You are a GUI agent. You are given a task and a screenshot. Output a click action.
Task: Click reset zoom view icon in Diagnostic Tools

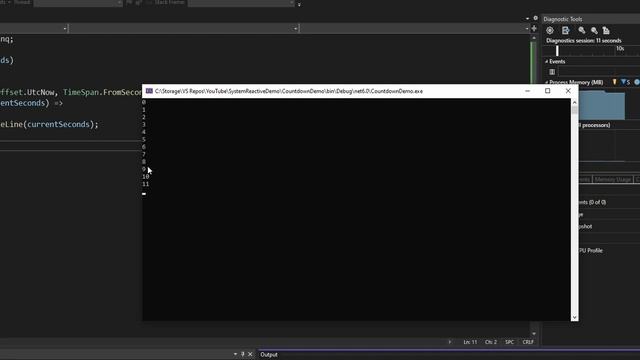click(606, 31)
